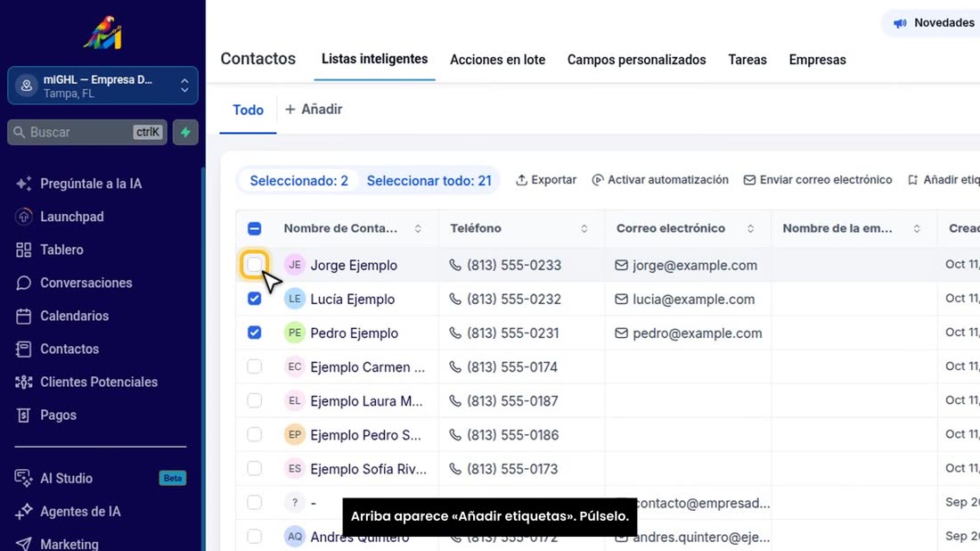The image size is (980, 551).
Task: Click the Beta badge next to AI Studio
Action: point(173,479)
